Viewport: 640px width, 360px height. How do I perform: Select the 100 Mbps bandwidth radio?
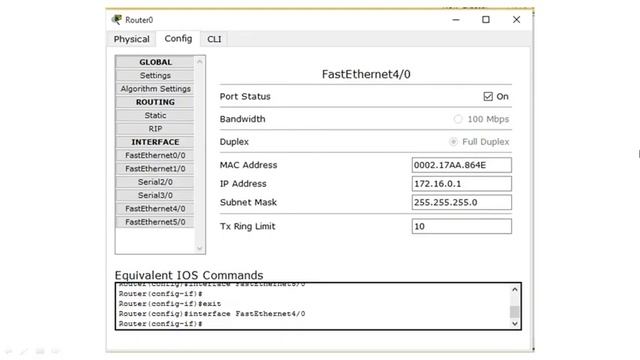pyautogui.click(x=458, y=119)
